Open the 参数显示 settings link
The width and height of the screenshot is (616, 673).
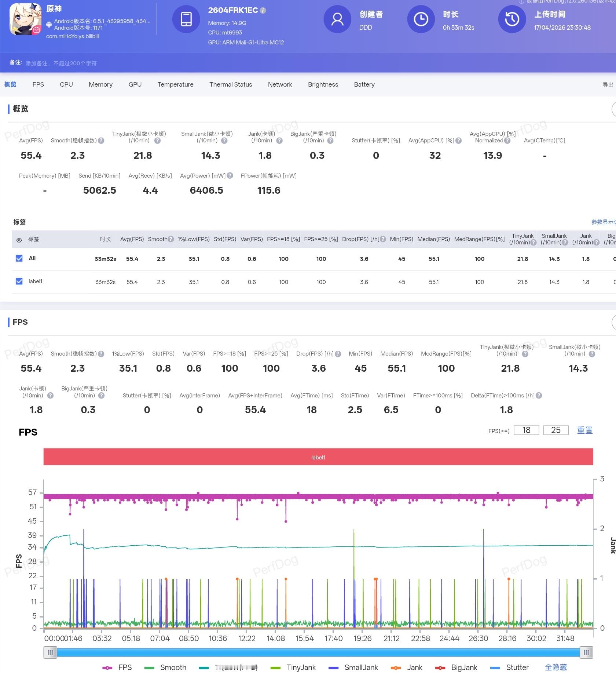(603, 222)
